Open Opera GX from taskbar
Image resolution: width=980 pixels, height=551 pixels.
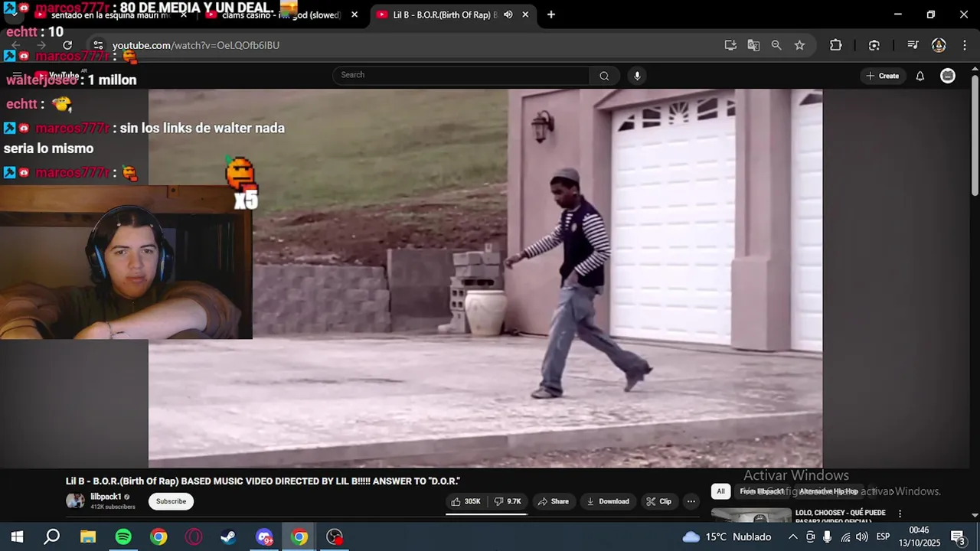[194, 536]
